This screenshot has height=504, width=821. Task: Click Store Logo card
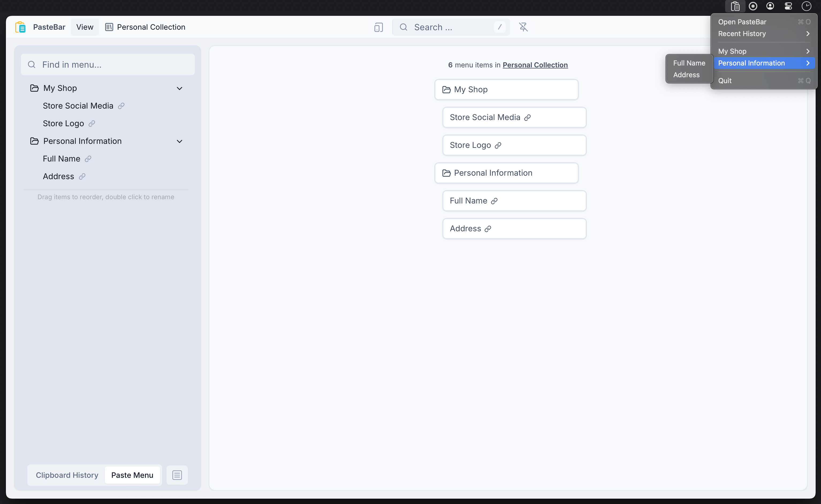coord(514,145)
